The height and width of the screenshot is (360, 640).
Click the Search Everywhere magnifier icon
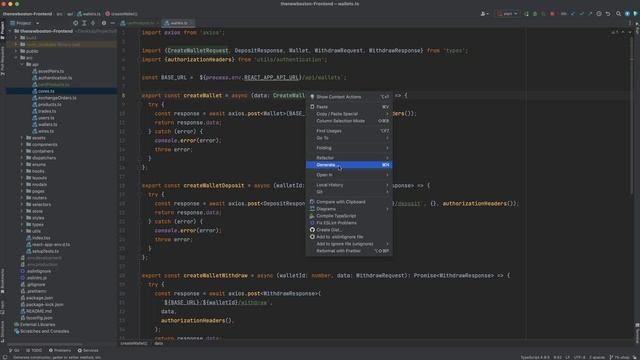(x=618, y=14)
